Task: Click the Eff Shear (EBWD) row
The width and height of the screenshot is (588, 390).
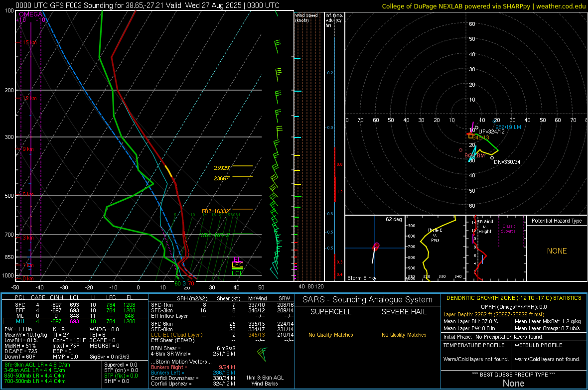Action: pos(222,340)
